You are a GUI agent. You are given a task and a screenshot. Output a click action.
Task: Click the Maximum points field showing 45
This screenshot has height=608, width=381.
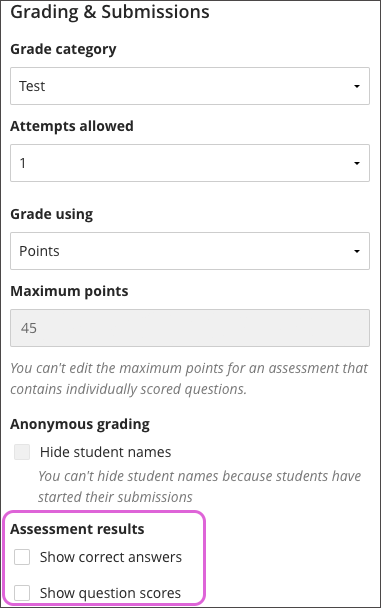[190, 328]
